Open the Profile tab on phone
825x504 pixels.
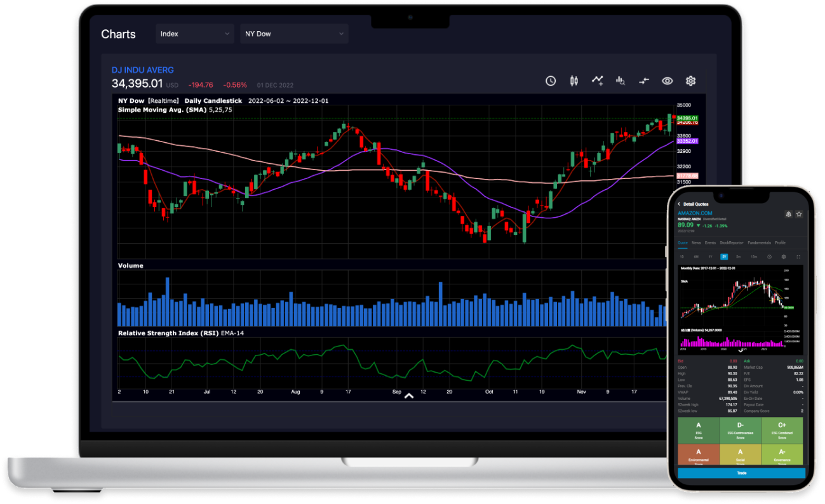(x=780, y=242)
